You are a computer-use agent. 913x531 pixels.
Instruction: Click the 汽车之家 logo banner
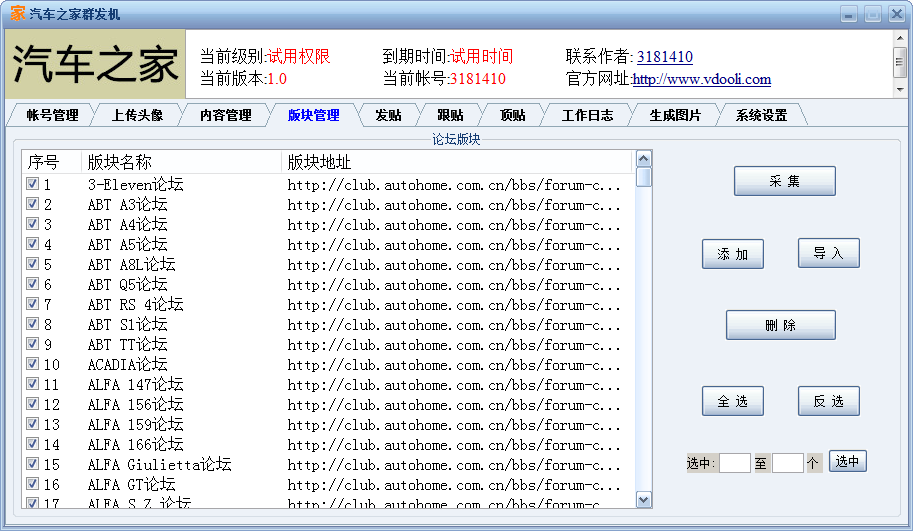pos(95,64)
